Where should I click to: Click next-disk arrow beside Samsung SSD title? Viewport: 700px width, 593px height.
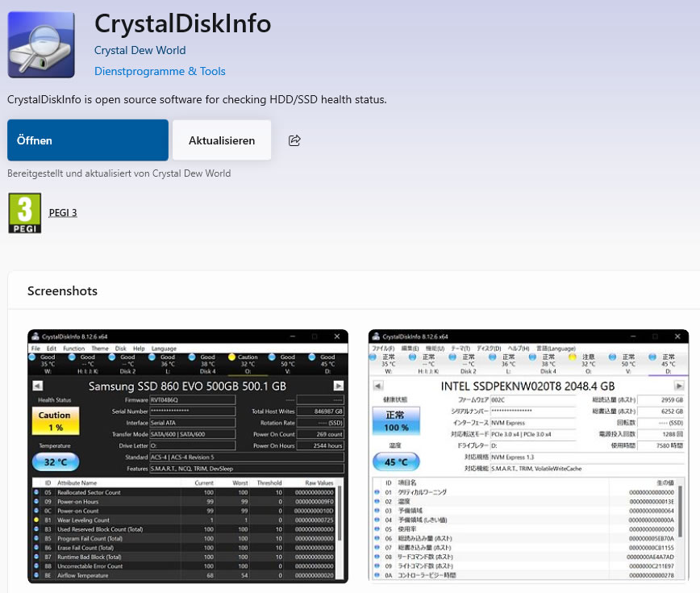pos(339,386)
